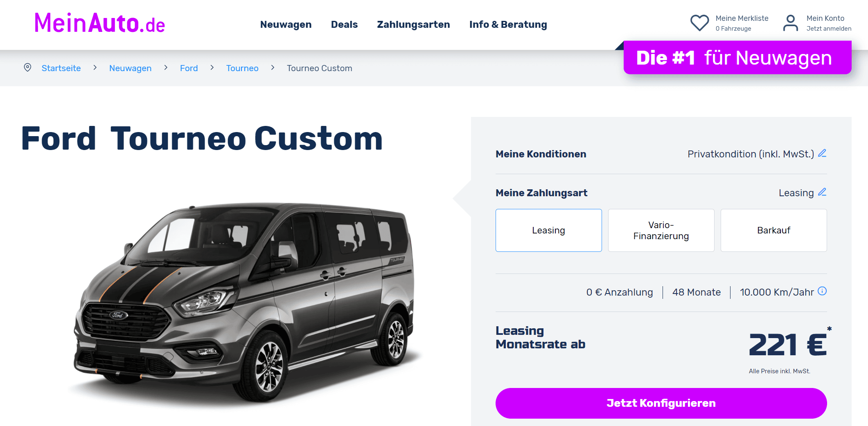Expand the Info & Beratung menu
This screenshot has width=868, height=426.
click(x=508, y=25)
